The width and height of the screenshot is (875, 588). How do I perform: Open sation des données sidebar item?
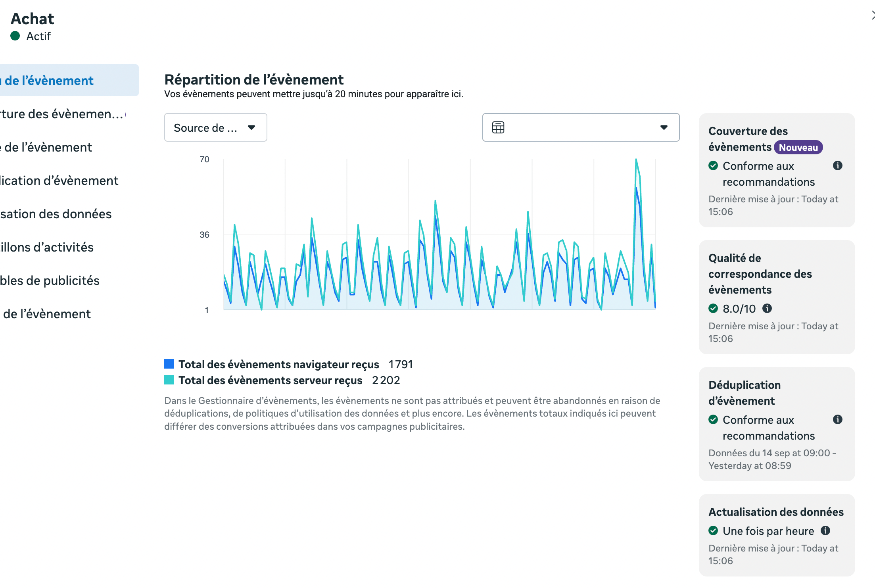[56, 214]
